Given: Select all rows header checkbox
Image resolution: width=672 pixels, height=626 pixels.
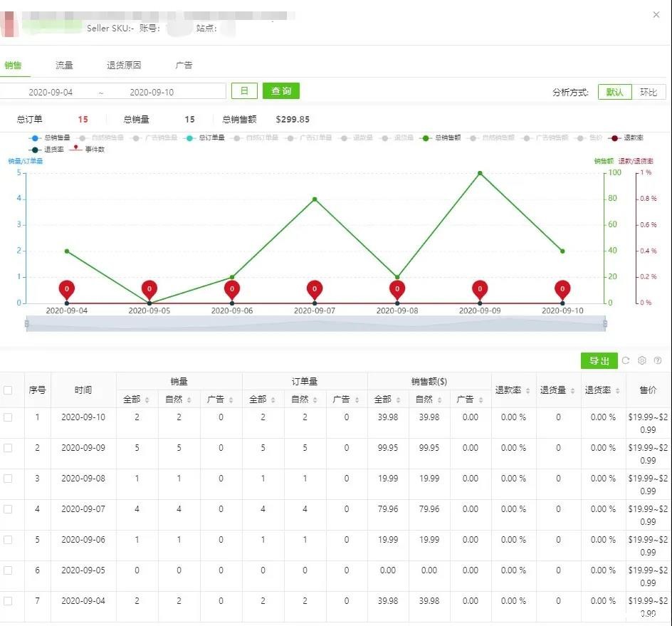Looking at the screenshot, I should pos(8,390).
